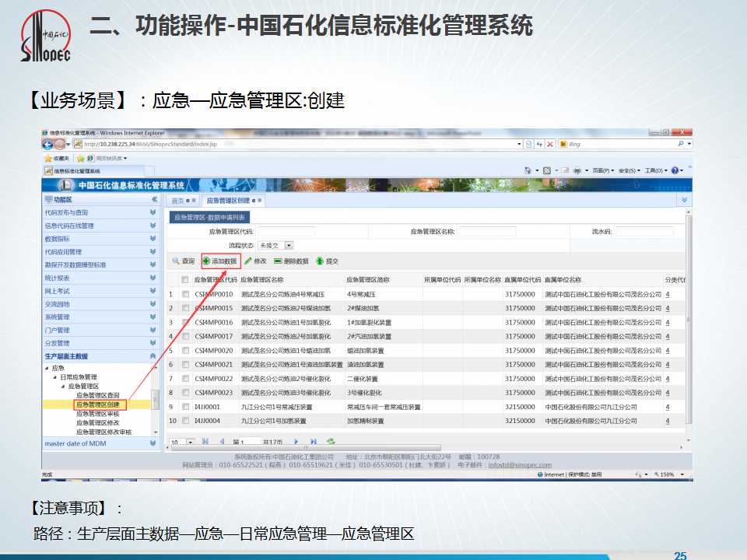Image resolution: width=747 pixels, height=560 pixels.
Task: Check the row for I4JJ0004
Action: pos(185,421)
